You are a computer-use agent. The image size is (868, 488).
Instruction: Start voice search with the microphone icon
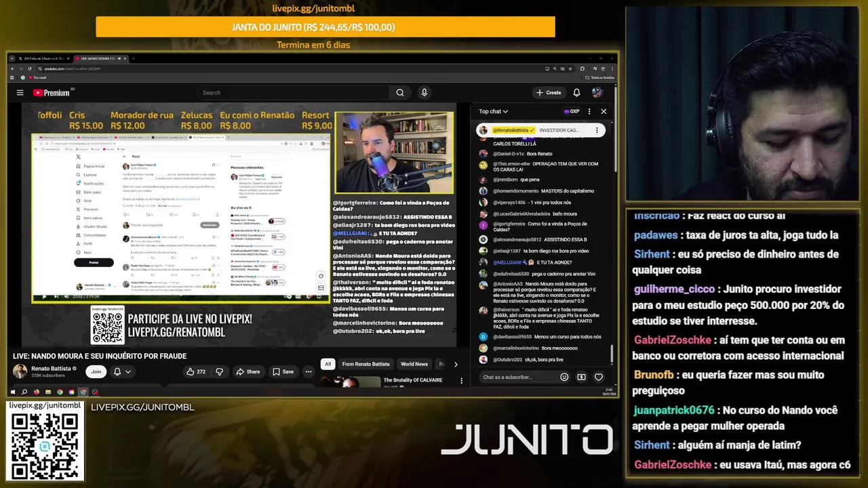tap(424, 93)
